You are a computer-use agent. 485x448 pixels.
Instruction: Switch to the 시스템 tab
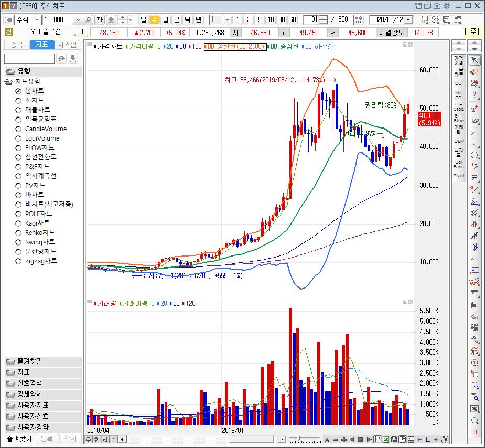pyautogui.click(x=67, y=45)
